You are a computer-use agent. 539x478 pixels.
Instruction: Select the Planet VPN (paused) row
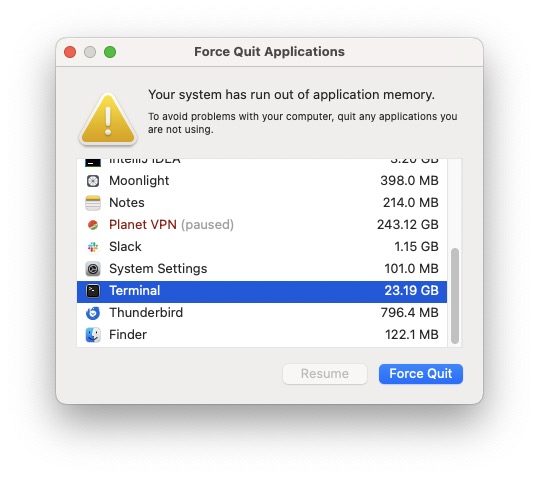coord(262,225)
